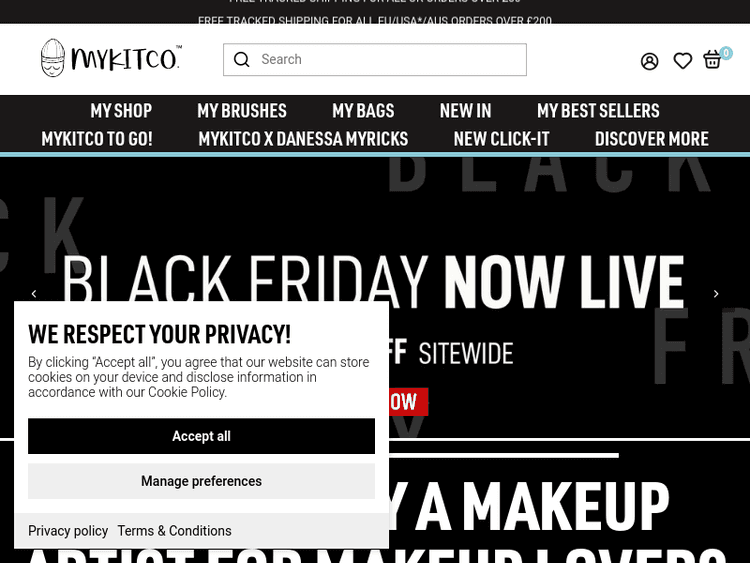Open the shopping basket icon
The width and height of the screenshot is (750, 563).
[712, 60]
